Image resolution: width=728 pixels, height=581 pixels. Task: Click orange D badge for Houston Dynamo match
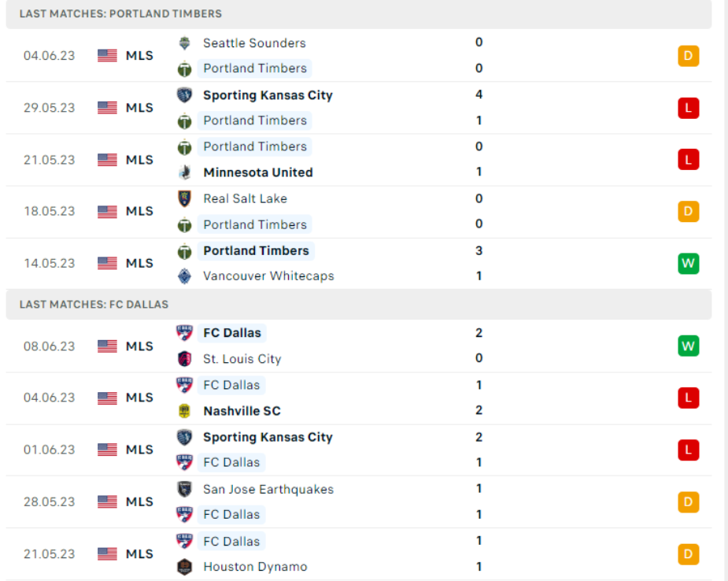688,554
